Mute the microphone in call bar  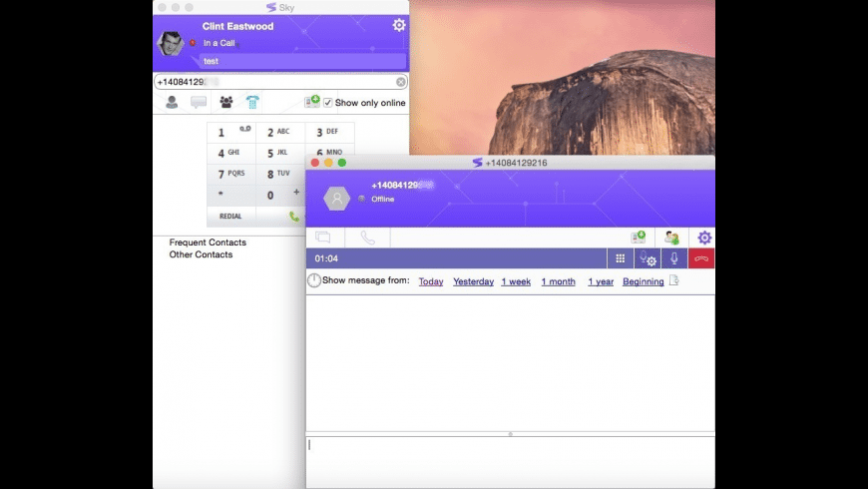(x=674, y=258)
